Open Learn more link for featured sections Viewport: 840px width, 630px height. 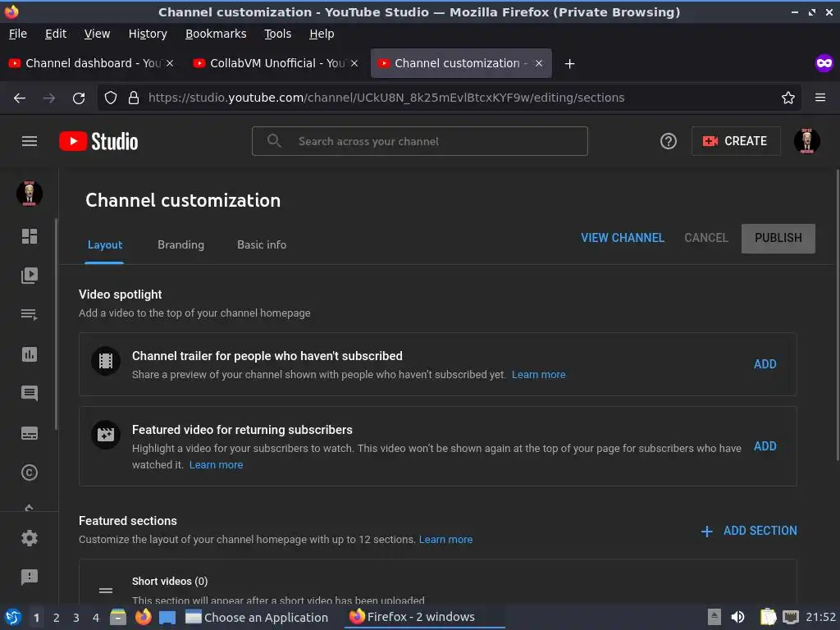point(445,540)
